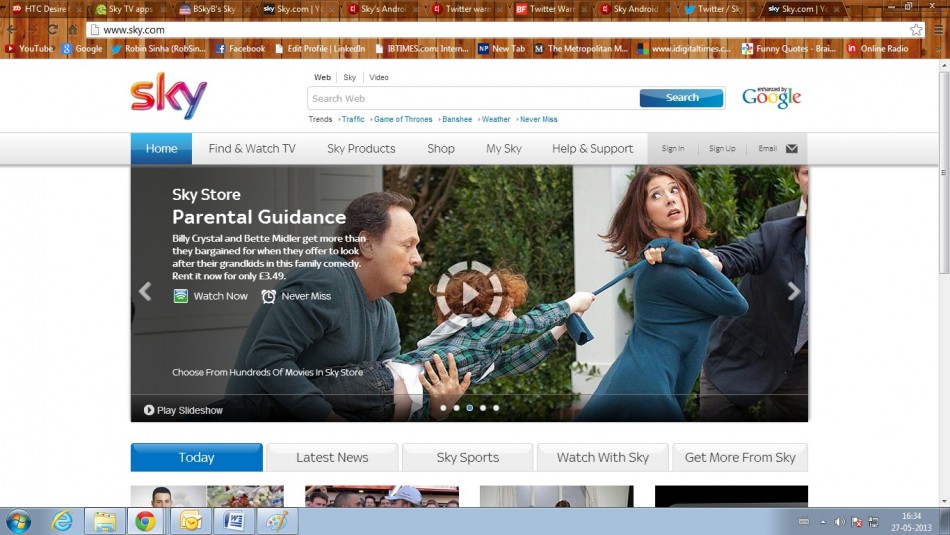Select the second slideshow dot
This screenshot has height=535, width=950.
456,408
